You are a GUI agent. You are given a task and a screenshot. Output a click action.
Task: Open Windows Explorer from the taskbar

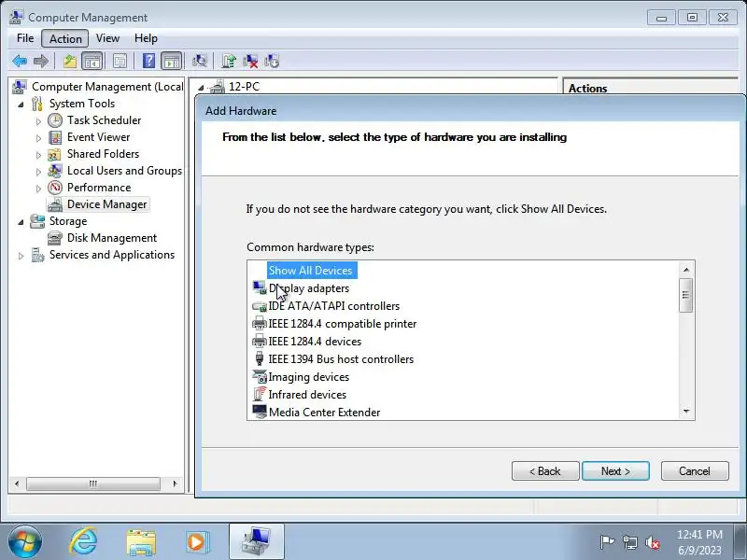pyautogui.click(x=141, y=542)
